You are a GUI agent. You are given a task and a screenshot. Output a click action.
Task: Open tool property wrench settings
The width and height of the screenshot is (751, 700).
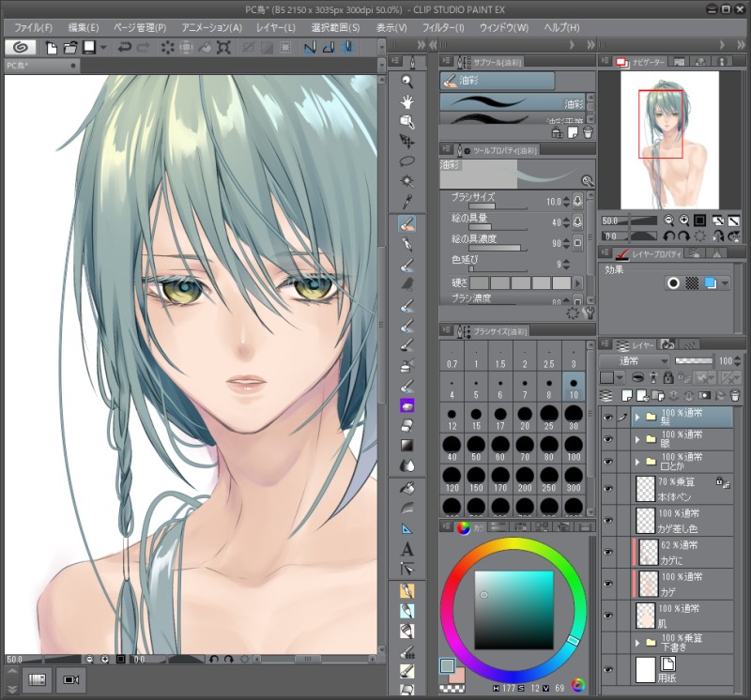pos(590,313)
